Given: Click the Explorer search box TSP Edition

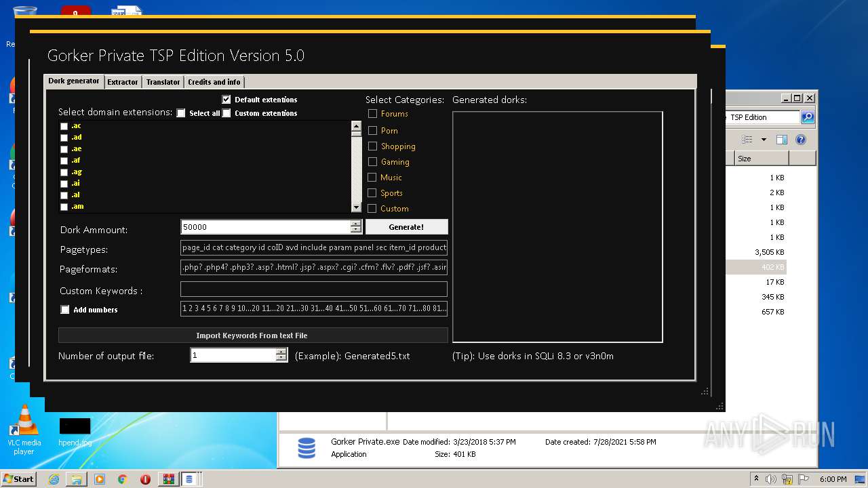Looking at the screenshot, I should coord(763,117).
